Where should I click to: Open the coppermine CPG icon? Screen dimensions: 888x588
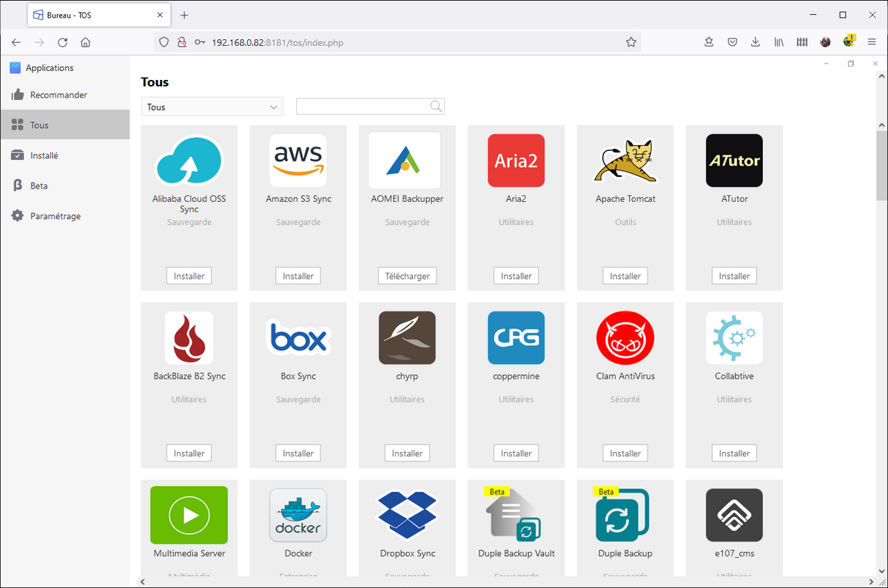pos(517,337)
